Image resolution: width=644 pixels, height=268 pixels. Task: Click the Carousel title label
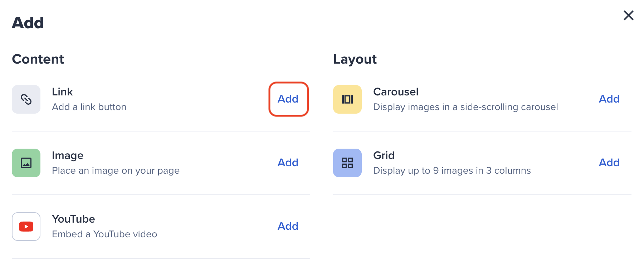(396, 92)
